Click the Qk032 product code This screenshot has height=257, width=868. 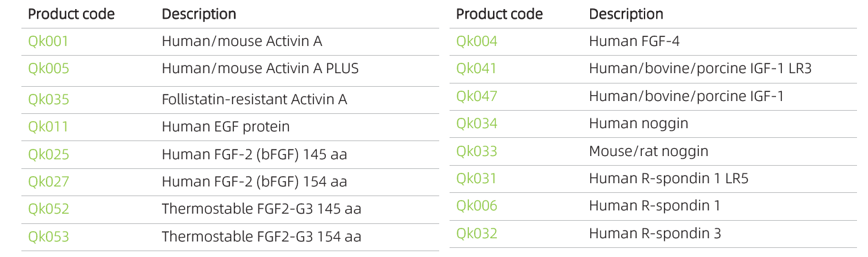(x=477, y=234)
